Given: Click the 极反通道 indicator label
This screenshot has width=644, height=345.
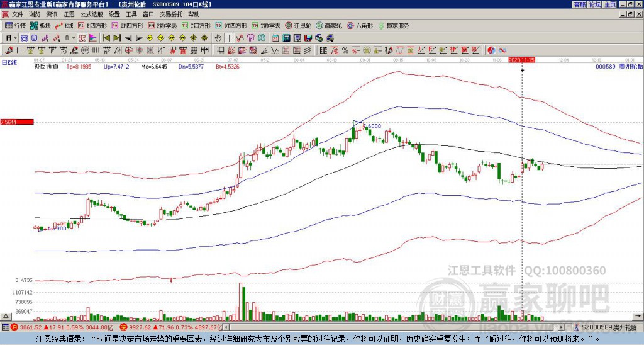Looking at the screenshot, I should point(46,66).
